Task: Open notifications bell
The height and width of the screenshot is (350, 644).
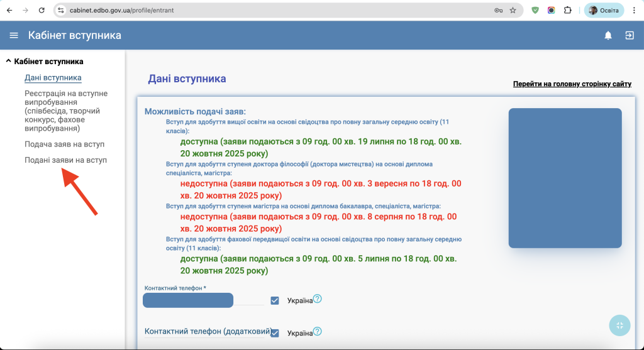Action: (608, 35)
